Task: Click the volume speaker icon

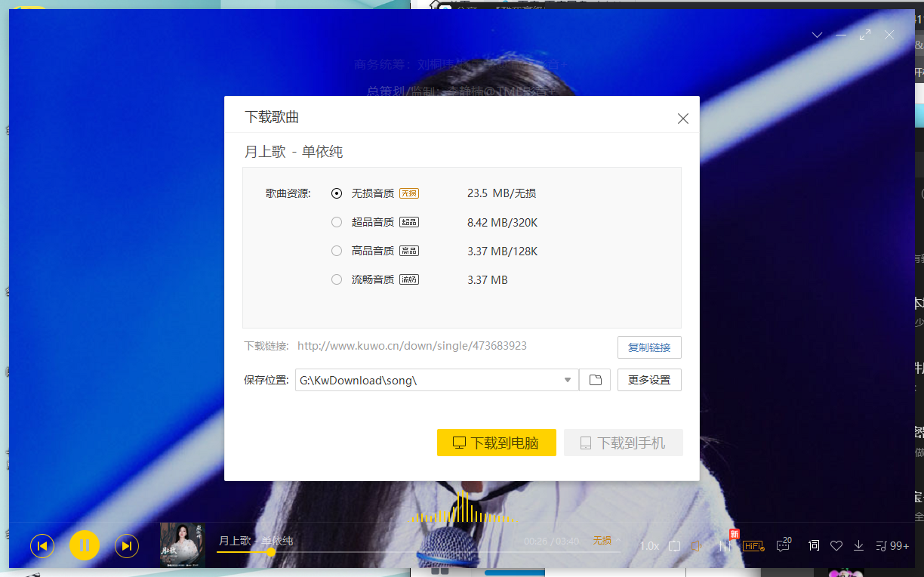Action: coord(697,545)
